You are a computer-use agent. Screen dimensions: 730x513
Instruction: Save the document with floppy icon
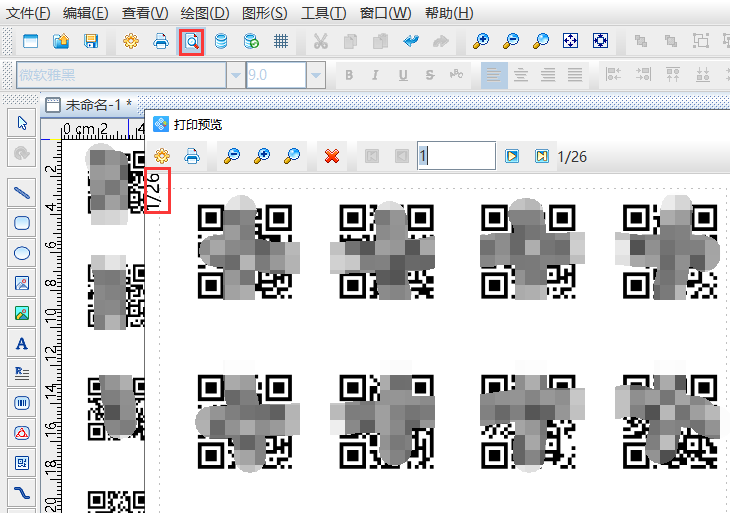[91, 41]
